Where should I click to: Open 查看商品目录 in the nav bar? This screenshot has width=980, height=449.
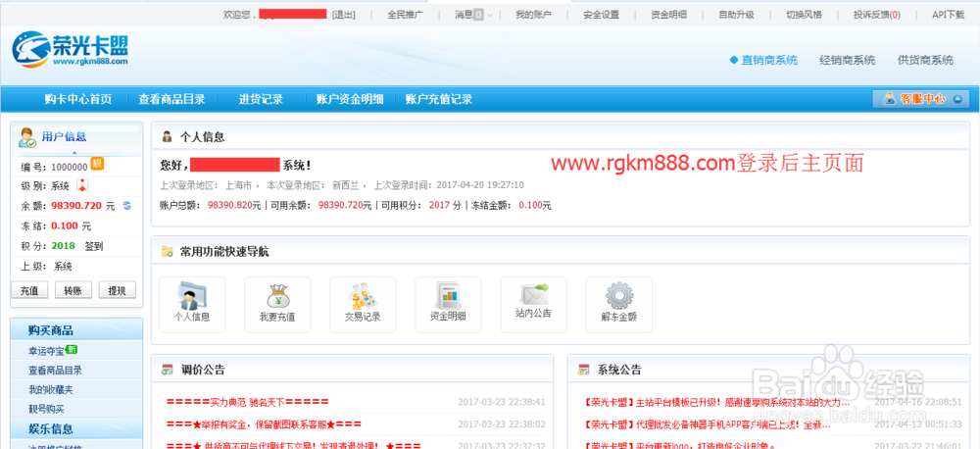pyautogui.click(x=171, y=99)
